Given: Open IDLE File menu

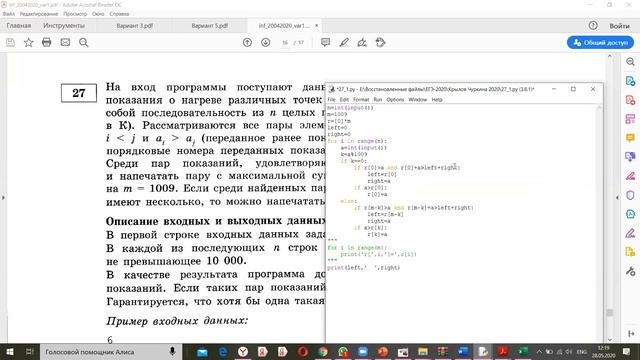Looking at the screenshot, I should click(331, 100).
